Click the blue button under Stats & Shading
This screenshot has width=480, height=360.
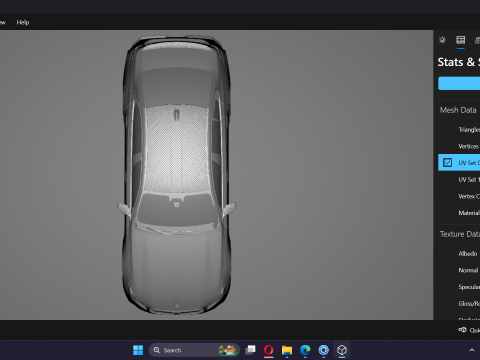click(x=459, y=83)
